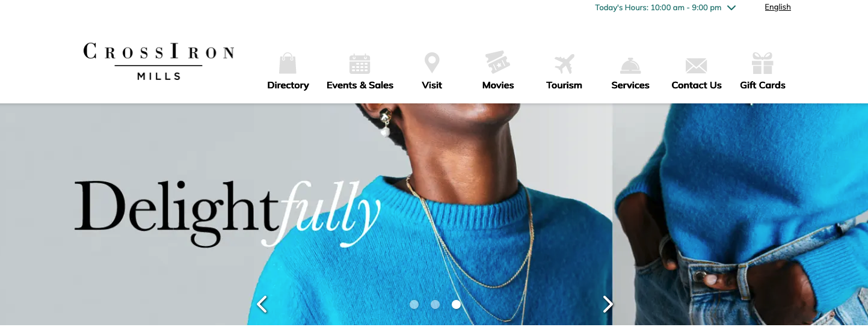Click the gift box icon
Image resolution: width=868 pixels, height=330 pixels.
[763, 63]
